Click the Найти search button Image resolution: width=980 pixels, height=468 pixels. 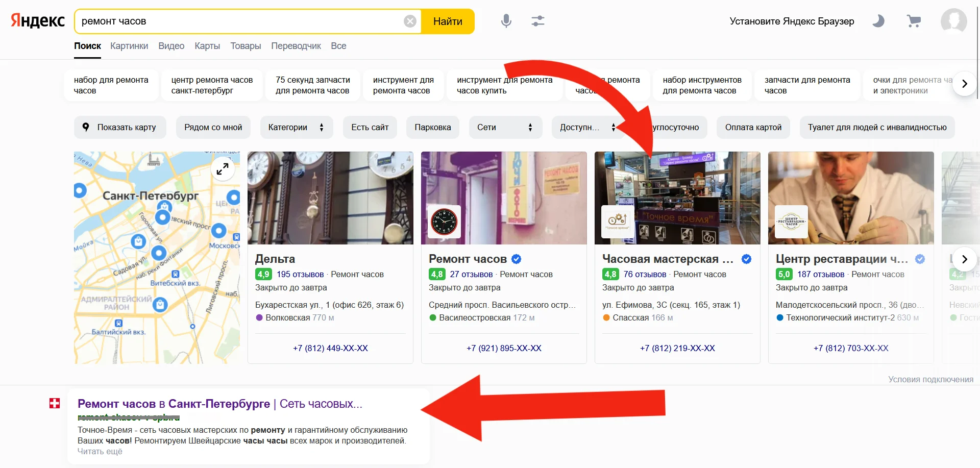[448, 21]
